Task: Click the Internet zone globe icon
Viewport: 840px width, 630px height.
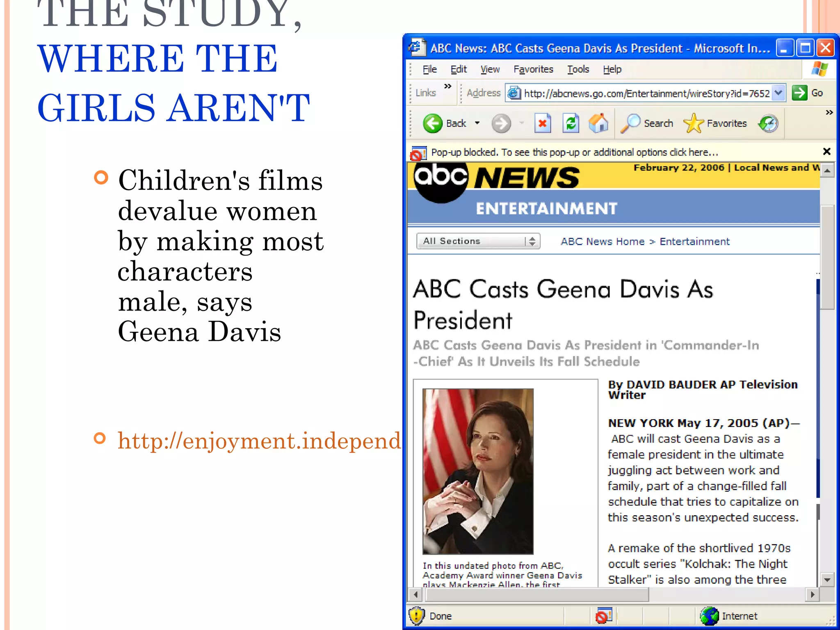Action: click(x=710, y=616)
